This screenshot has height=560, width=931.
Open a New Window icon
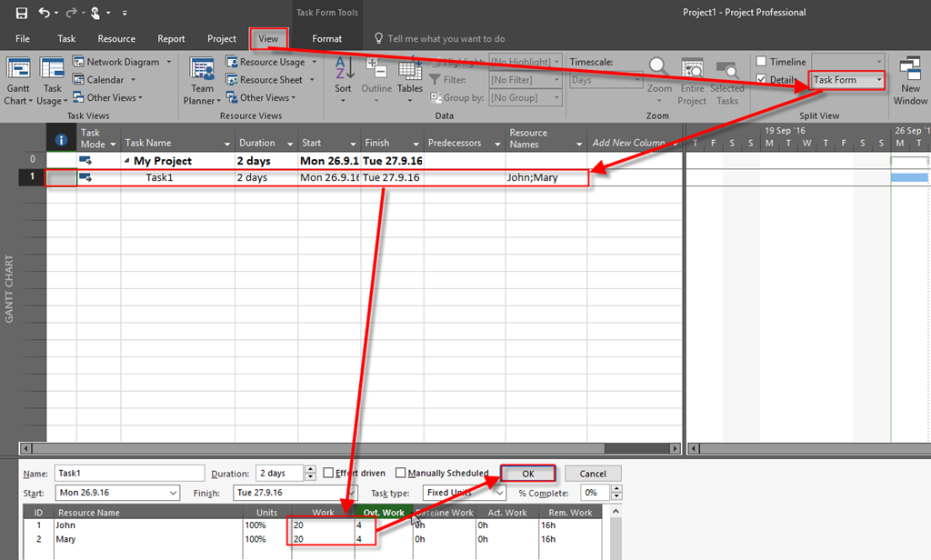click(909, 70)
